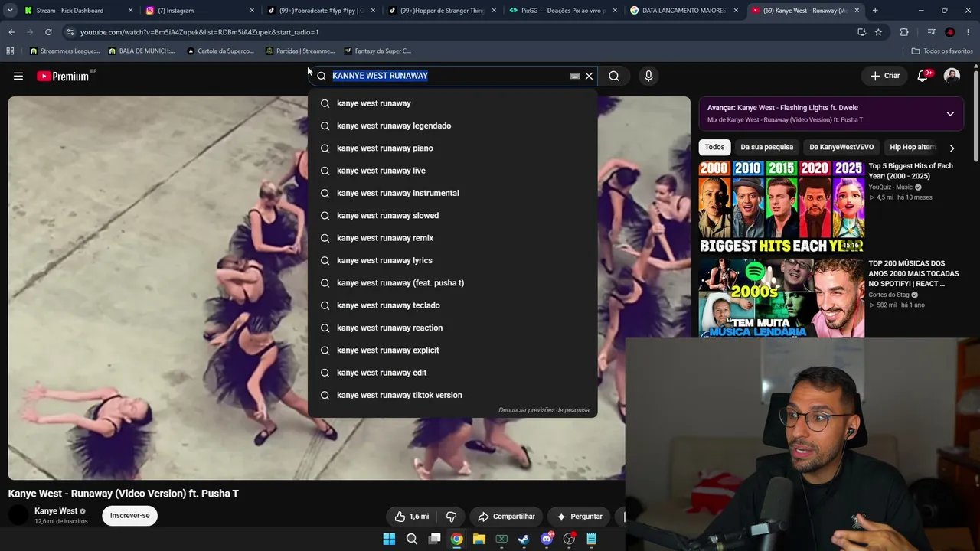Open the Kanye West channel name link
980x551 pixels.
coord(56,511)
